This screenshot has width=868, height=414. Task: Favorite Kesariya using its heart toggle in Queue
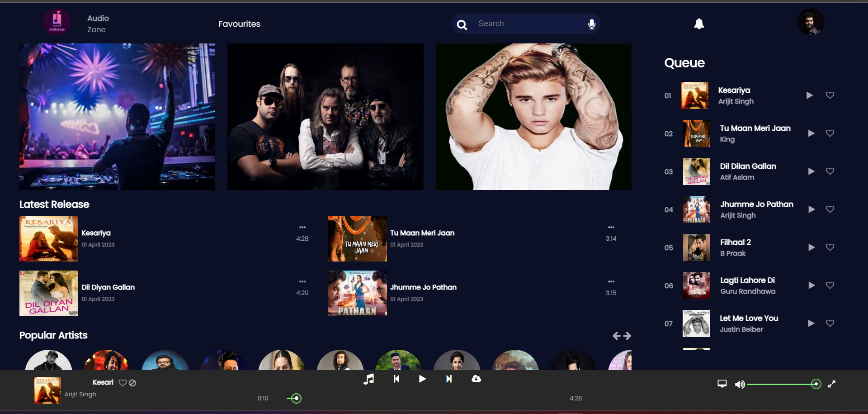(830, 95)
